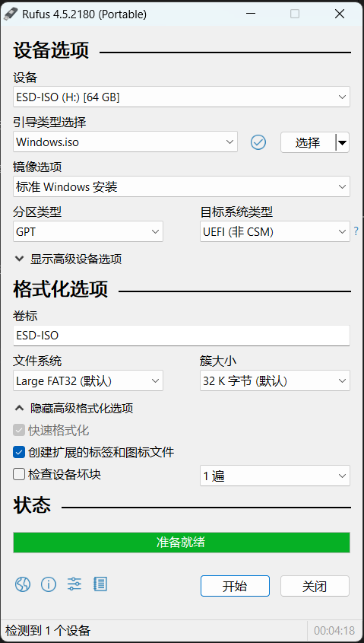Expand 显示高级设备选项 section

[x=68, y=259]
